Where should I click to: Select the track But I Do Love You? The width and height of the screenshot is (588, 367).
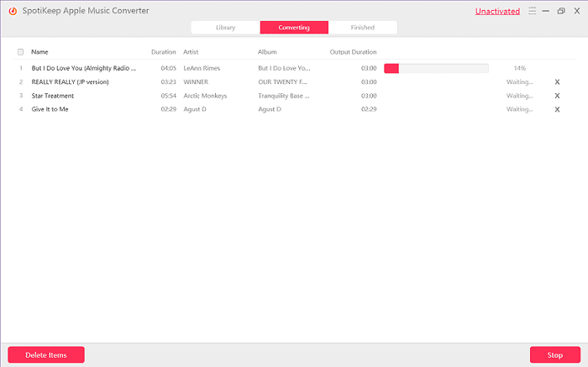click(x=84, y=68)
